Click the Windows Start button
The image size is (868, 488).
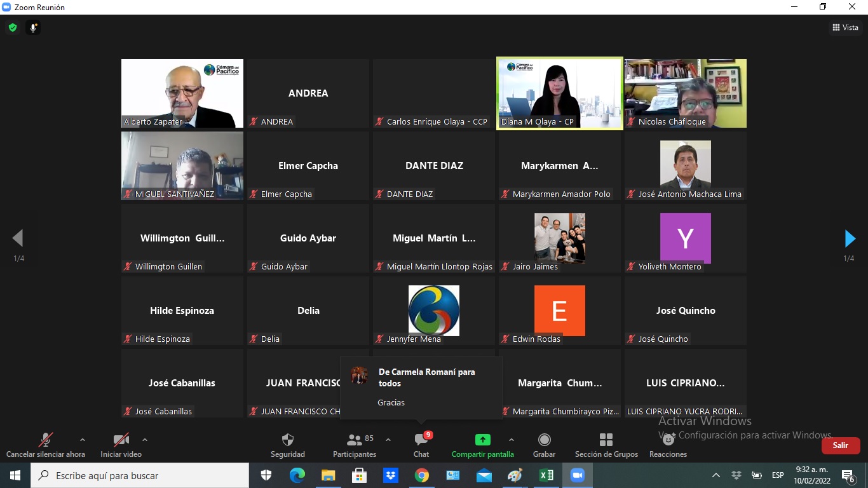[15, 475]
